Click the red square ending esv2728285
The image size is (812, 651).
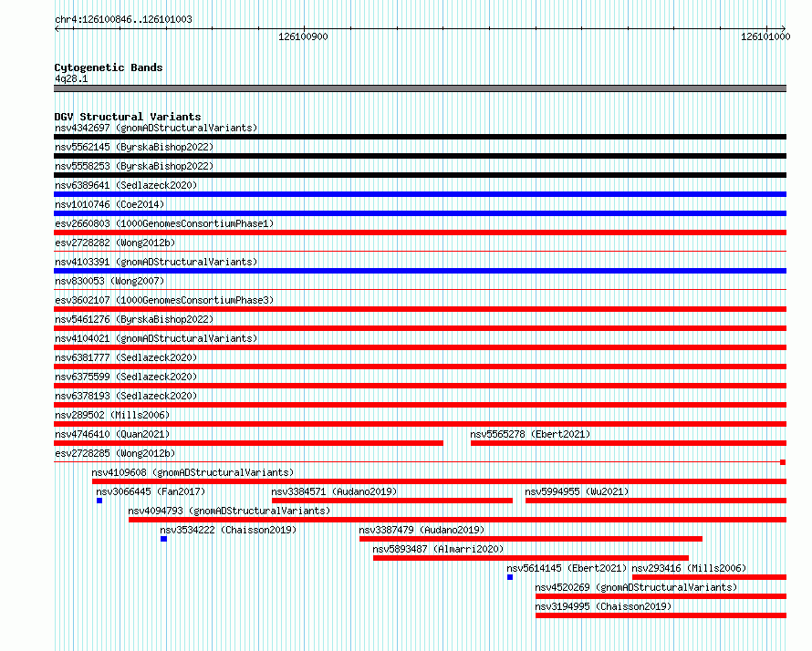pos(783,462)
